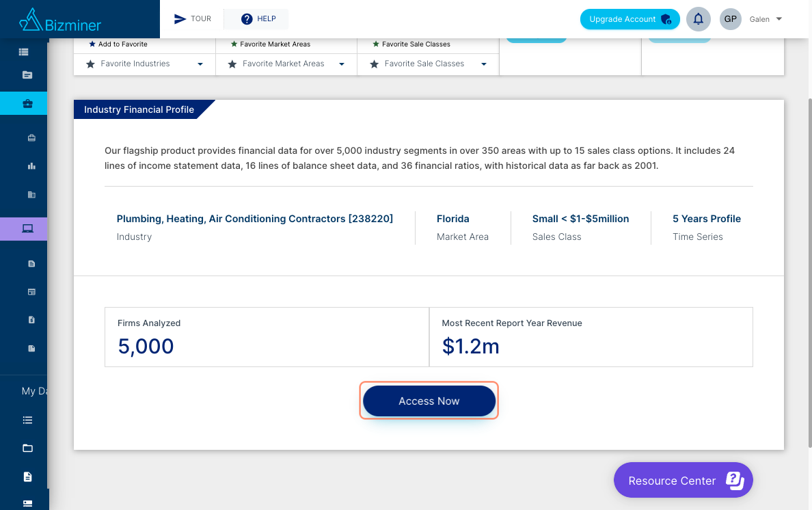Click the star beside Favorite Industries
The width and height of the screenshot is (812, 510).
(x=90, y=64)
